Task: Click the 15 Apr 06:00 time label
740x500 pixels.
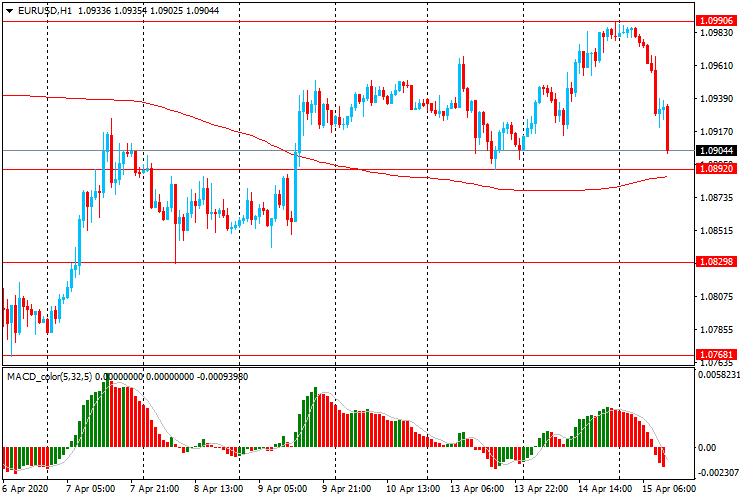Action: coord(669,489)
